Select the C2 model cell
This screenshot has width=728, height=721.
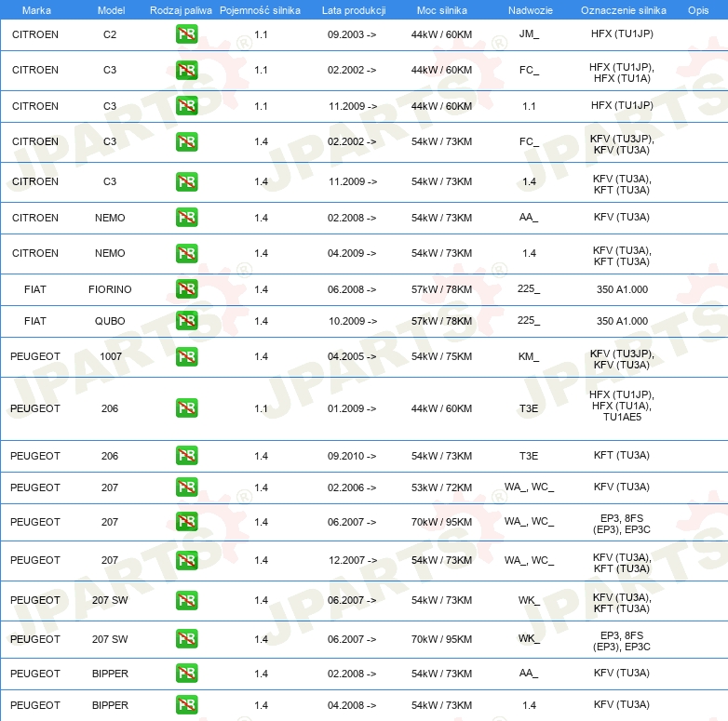(x=110, y=34)
